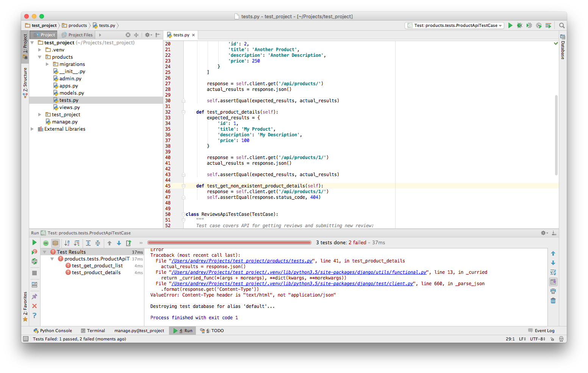588x373 pixels.
Task: Click the red test progress bar
Action: (229, 243)
